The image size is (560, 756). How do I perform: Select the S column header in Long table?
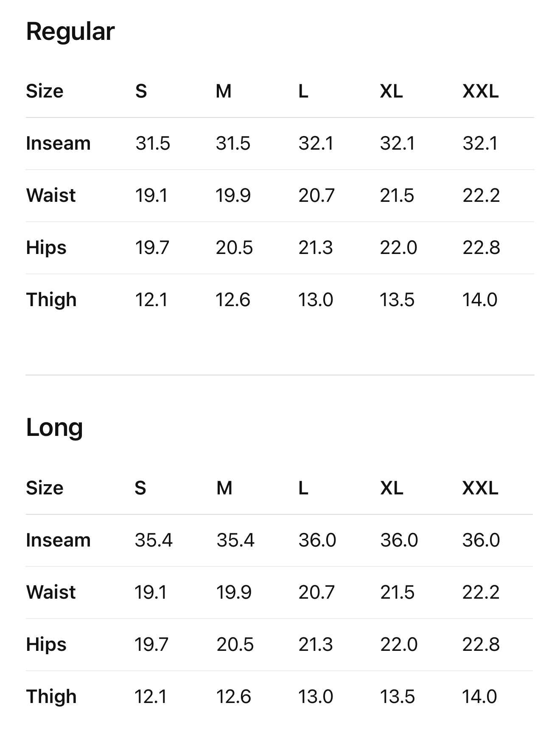[x=140, y=488]
